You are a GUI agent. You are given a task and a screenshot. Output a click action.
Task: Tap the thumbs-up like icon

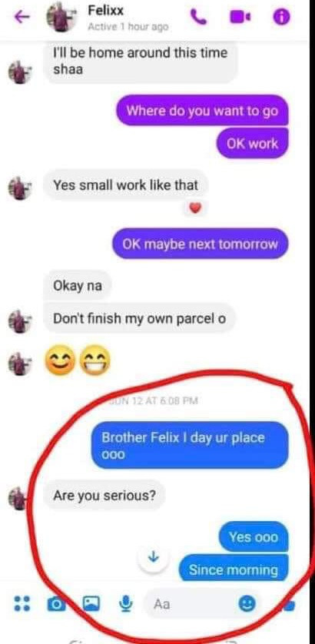tap(289, 605)
